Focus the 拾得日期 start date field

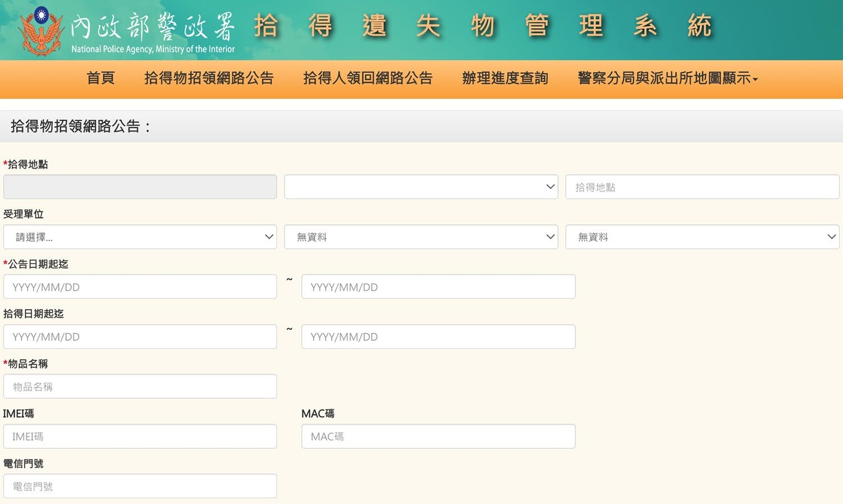tap(139, 337)
